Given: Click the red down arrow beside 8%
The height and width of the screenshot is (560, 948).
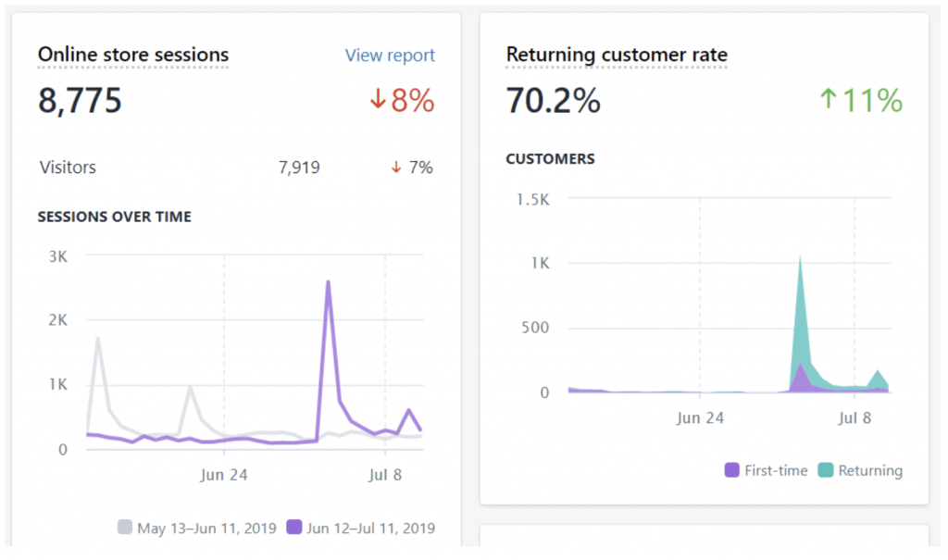Looking at the screenshot, I should click(x=378, y=101).
